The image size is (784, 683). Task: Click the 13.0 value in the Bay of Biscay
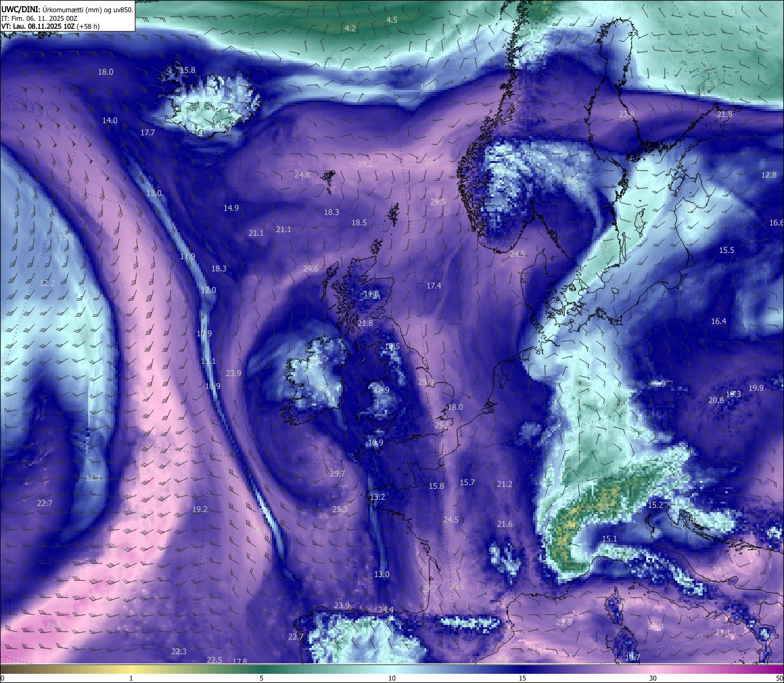point(382,574)
